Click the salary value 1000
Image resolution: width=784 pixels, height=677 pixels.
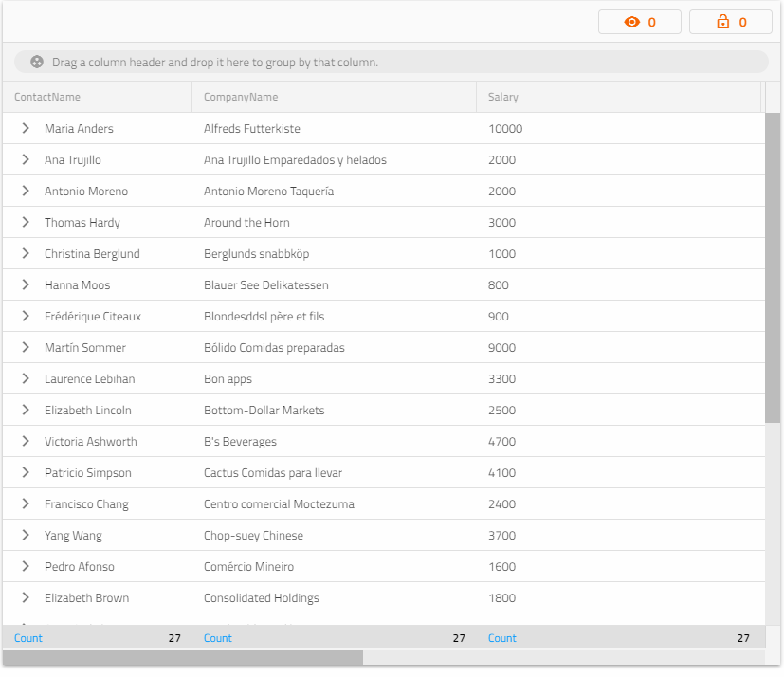(x=501, y=253)
